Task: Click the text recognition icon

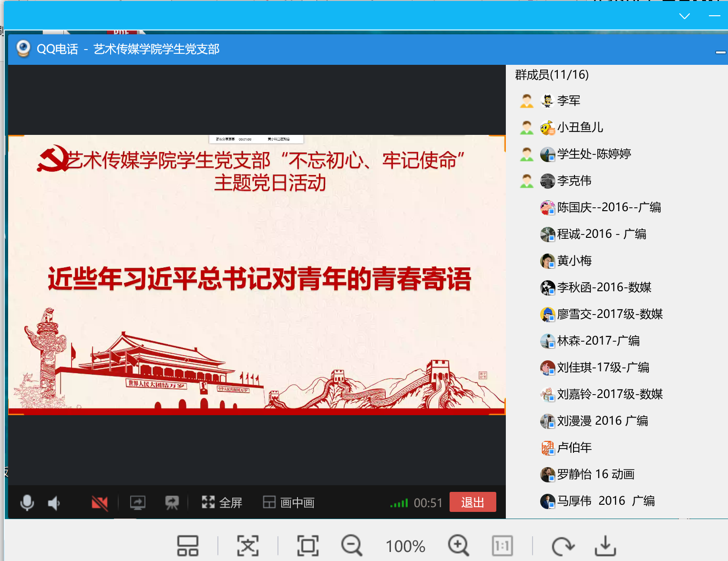Action: 248,546
